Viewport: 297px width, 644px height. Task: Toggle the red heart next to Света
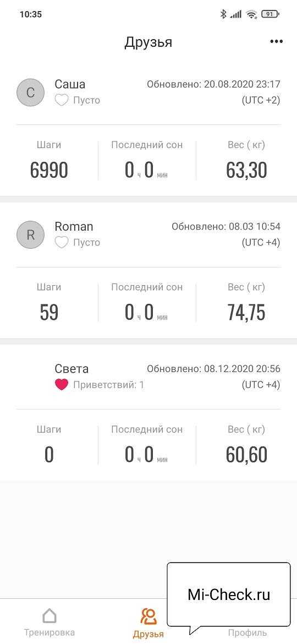(62, 385)
